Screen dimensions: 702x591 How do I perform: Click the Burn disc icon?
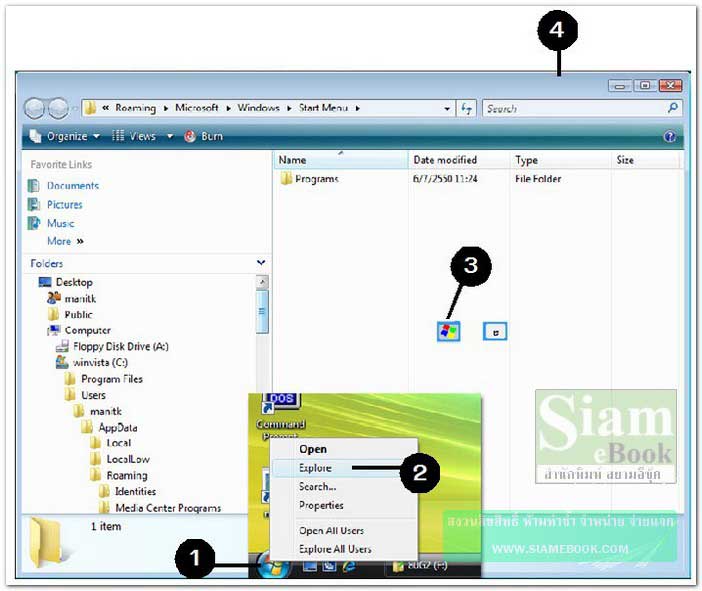point(190,136)
